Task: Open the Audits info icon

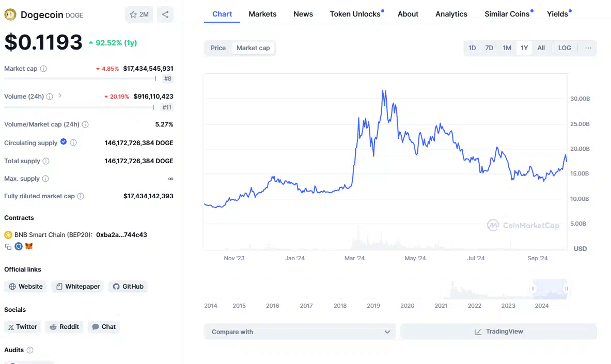Action: coord(29,350)
